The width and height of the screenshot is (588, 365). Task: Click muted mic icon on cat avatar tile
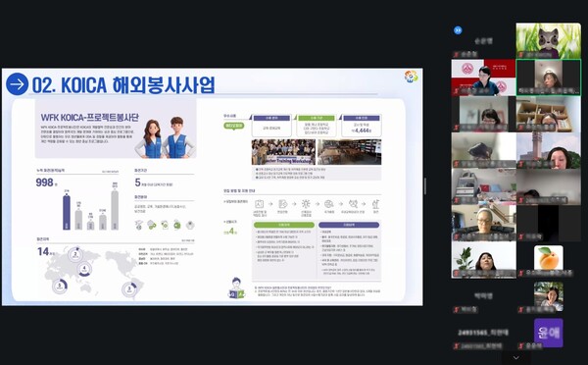520,55
